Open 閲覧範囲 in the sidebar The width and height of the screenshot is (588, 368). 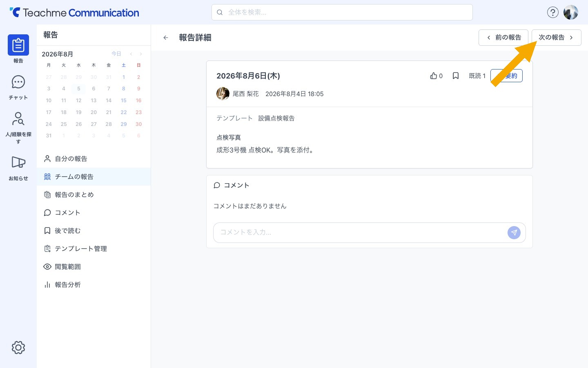[94, 267]
